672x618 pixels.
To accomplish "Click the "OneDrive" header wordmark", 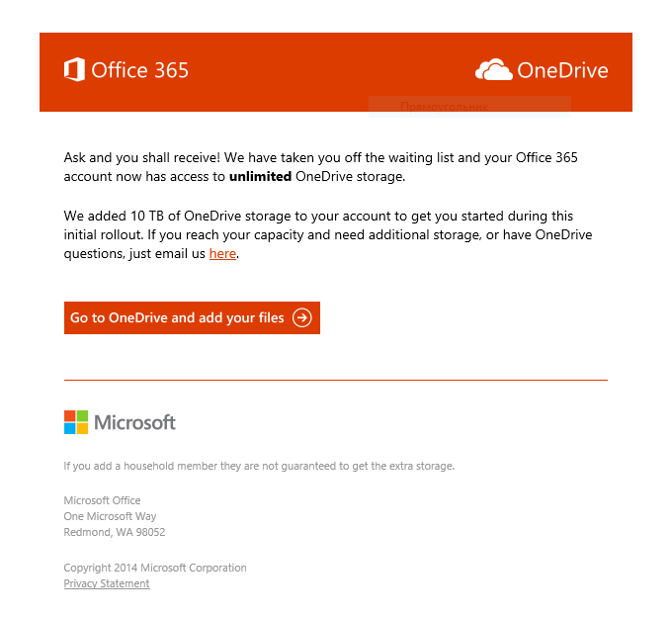I will click(562, 70).
